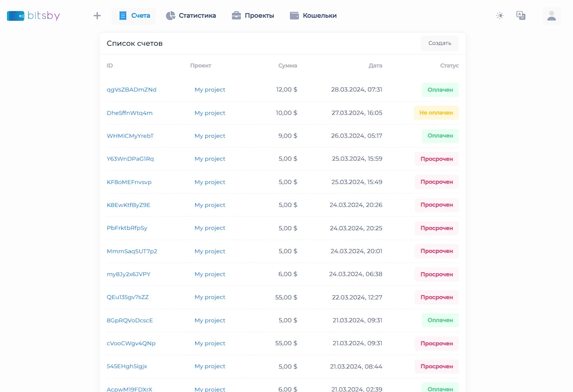Click the 10,00 $ amount
This screenshot has width=573, height=392.
coord(286,113)
